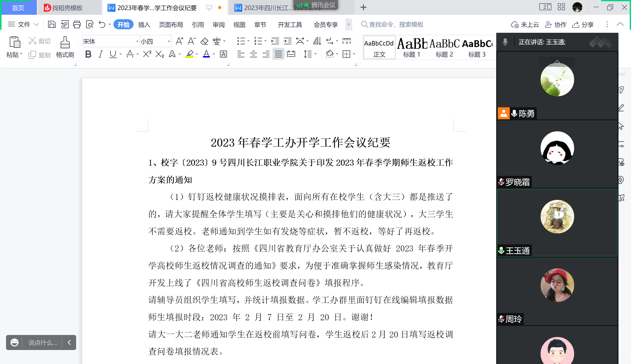Image resolution: width=631 pixels, height=364 pixels.
Task: Toggle Underline formatting
Action: click(113, 54)
